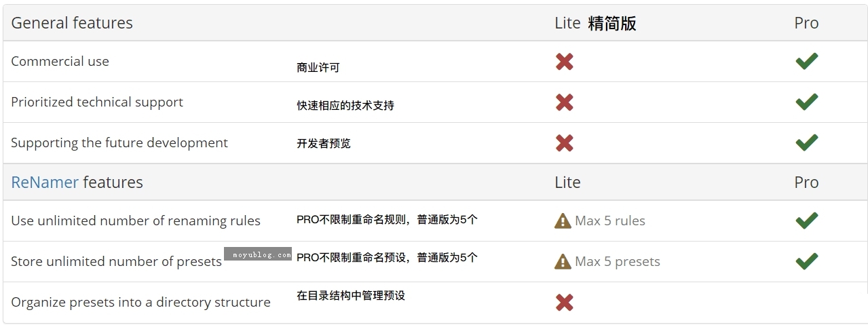Click red cross in Organize presets directory row
Screen dimensions: 868x325
564,303
